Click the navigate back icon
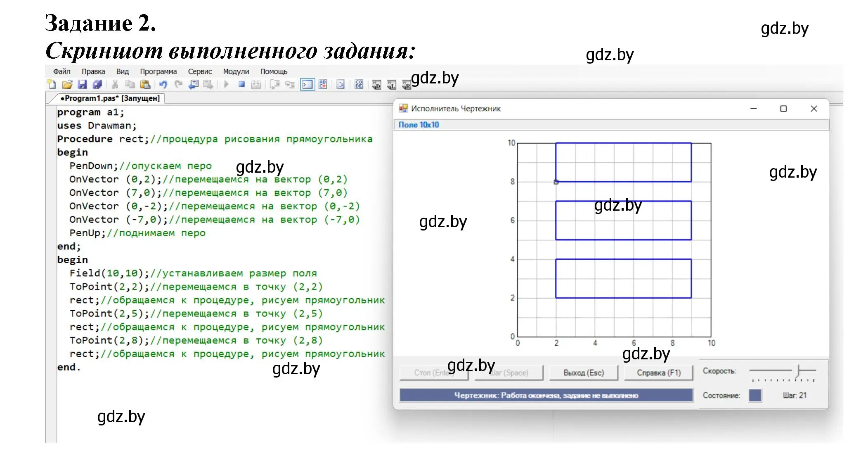The width and height of the screenshot is (868, 449). [x=193, y=85]
